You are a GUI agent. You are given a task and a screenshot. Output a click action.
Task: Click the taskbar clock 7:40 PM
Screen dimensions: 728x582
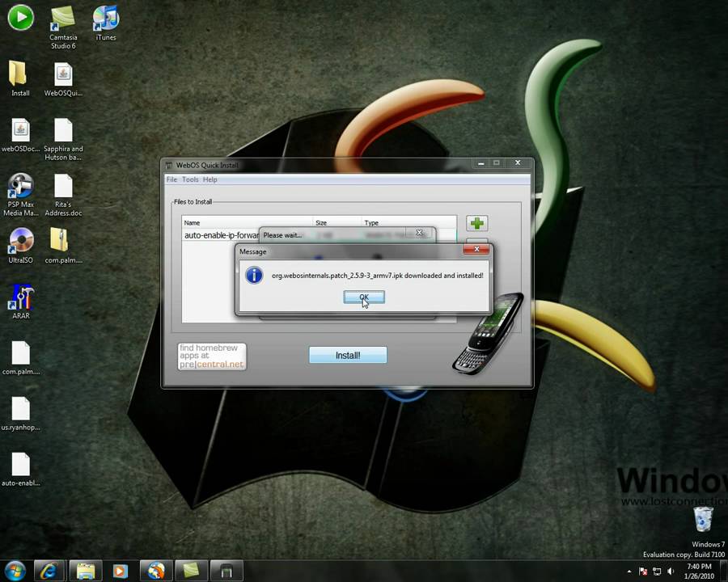point(699,571)
